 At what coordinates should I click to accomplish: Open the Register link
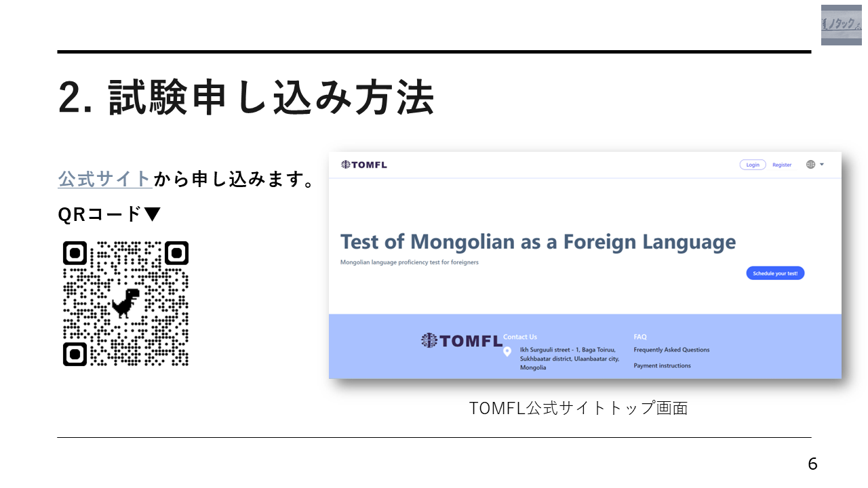(x=782, y=165)
